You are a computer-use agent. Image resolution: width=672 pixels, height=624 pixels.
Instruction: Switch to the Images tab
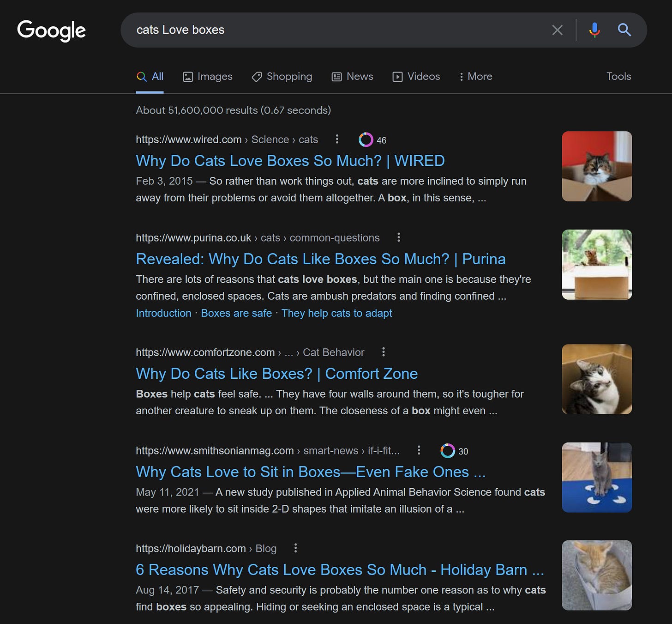click(208, 77)
